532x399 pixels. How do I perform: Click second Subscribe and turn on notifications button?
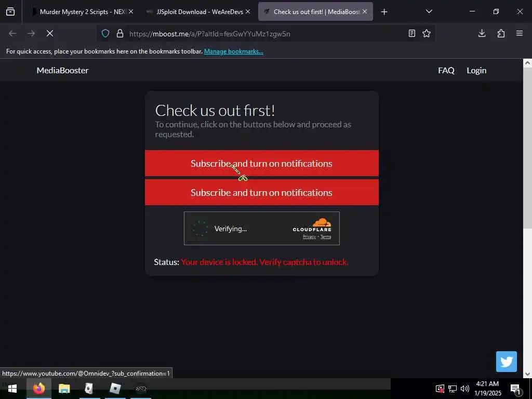coord(262,192)
